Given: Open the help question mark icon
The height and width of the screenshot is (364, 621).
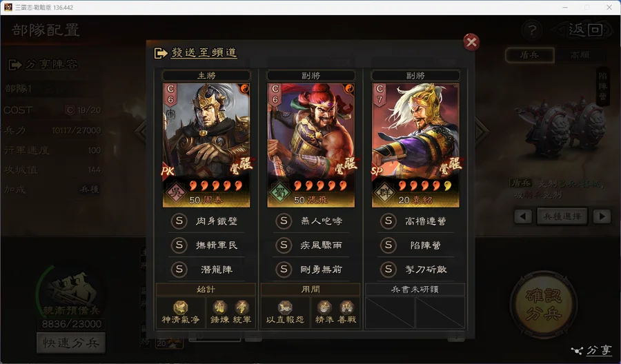Looking at the screenshot, I should point(532,30).
